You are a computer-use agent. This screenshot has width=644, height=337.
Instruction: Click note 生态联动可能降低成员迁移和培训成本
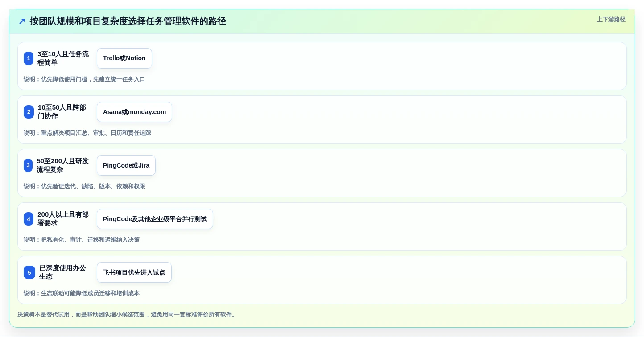[x=82, y=293]
